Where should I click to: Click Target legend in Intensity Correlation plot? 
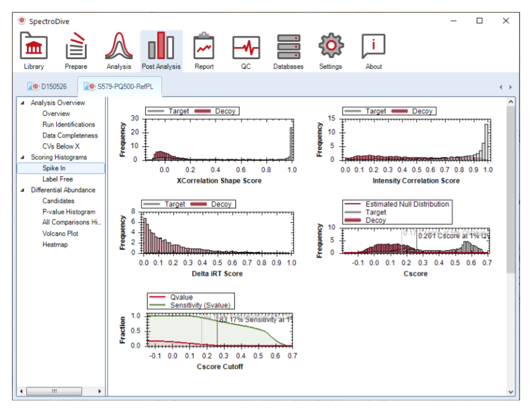point(365,111)
